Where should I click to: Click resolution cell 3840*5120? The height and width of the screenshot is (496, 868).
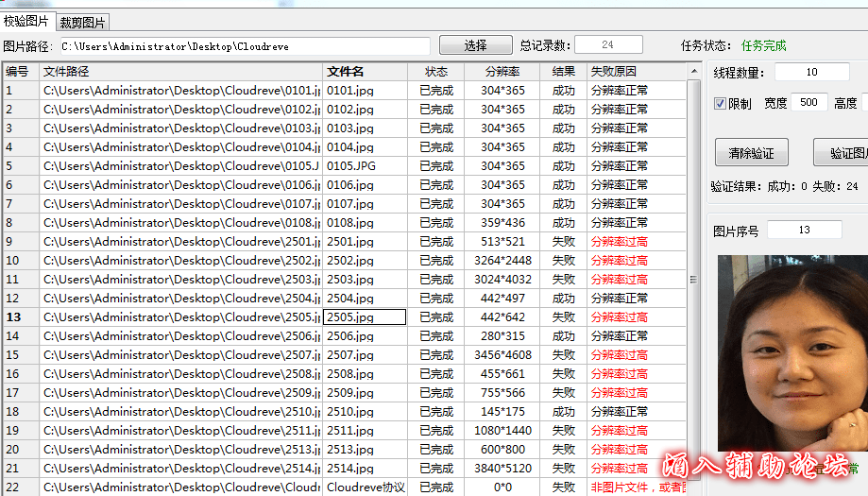click(502, 469)
